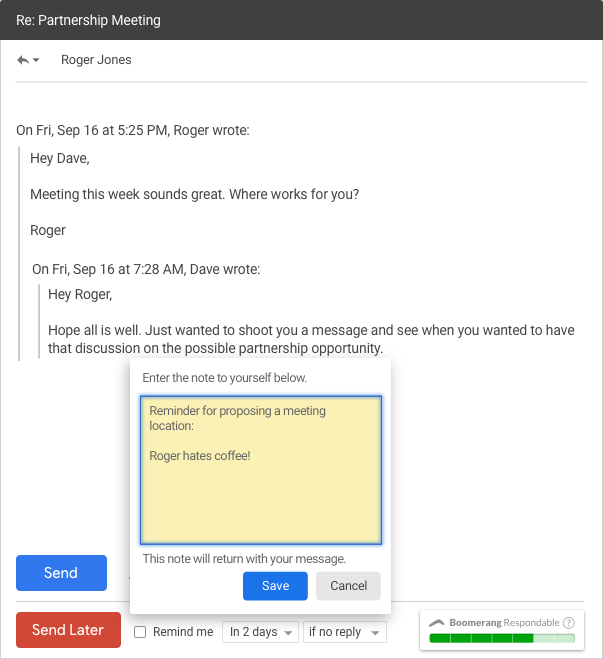Click the reply arrow icon

point(22,60)
